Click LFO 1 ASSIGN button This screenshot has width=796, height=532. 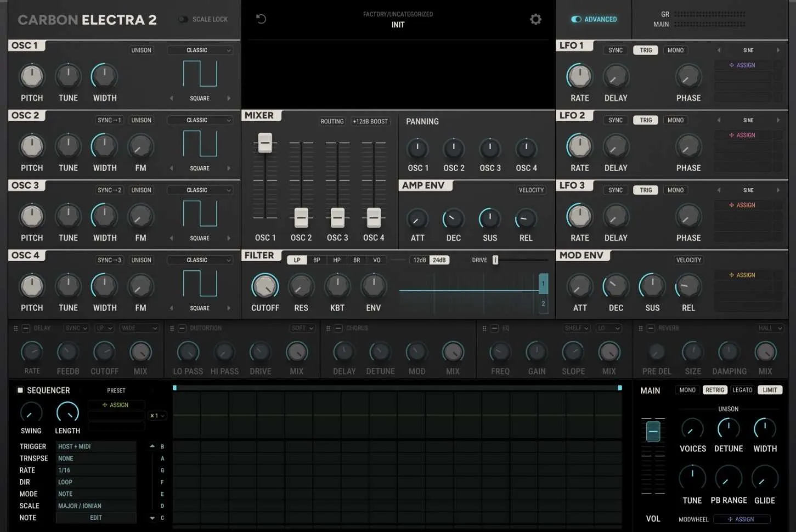[x=742, y=65]
